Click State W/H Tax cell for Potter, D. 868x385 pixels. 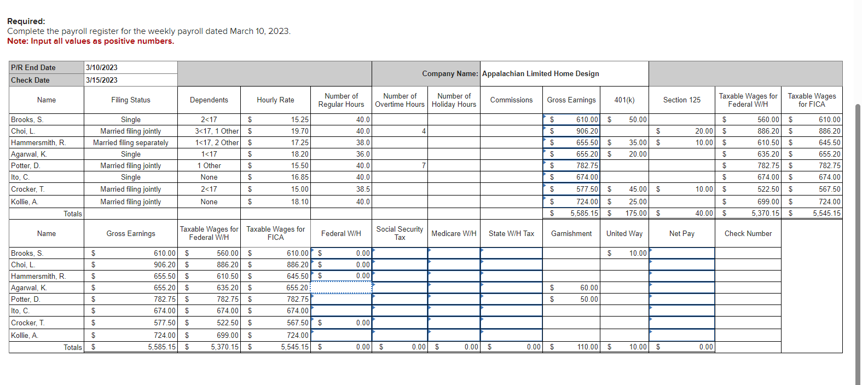point(511,299)
